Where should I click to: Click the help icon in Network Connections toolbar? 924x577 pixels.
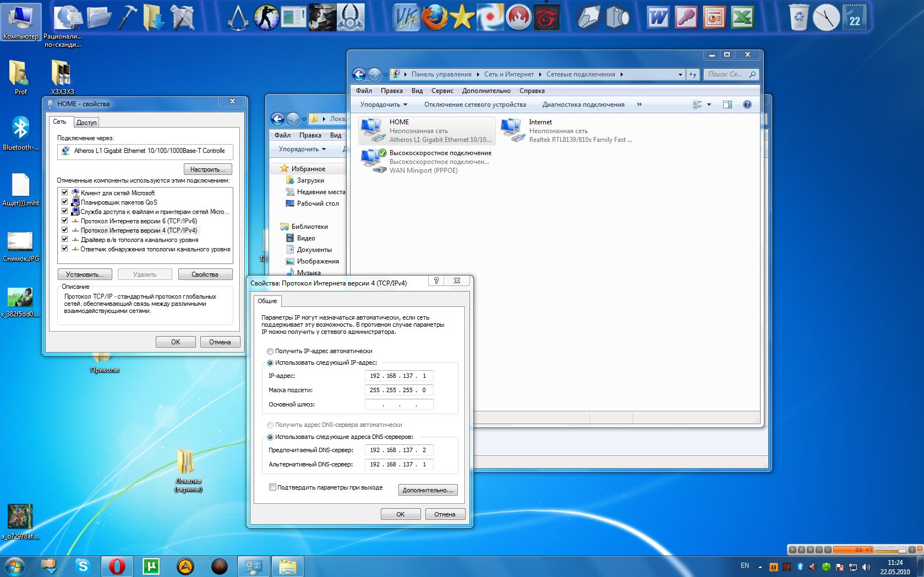click(747, 105)
